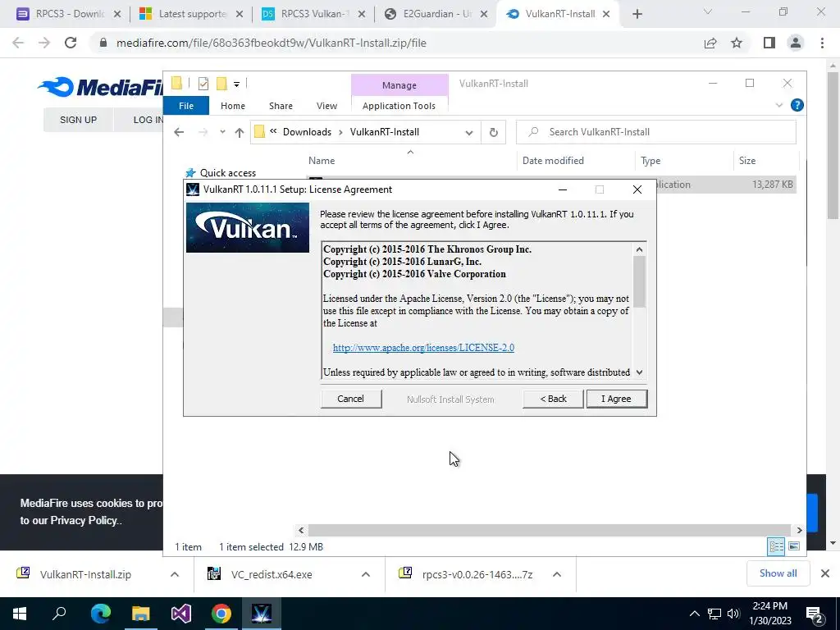
Task: Open Visual Studio from taskbar
Action: point(181,614)
